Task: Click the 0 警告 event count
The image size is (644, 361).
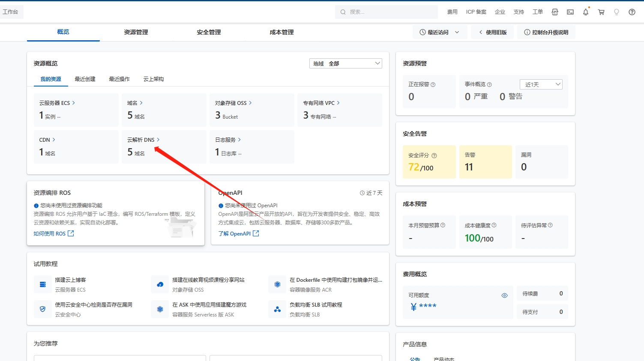Action: pyautogui.click(x=511, y=97)
